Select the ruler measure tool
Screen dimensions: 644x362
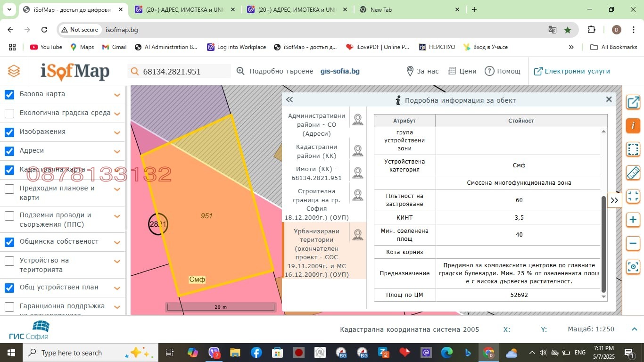633,173
